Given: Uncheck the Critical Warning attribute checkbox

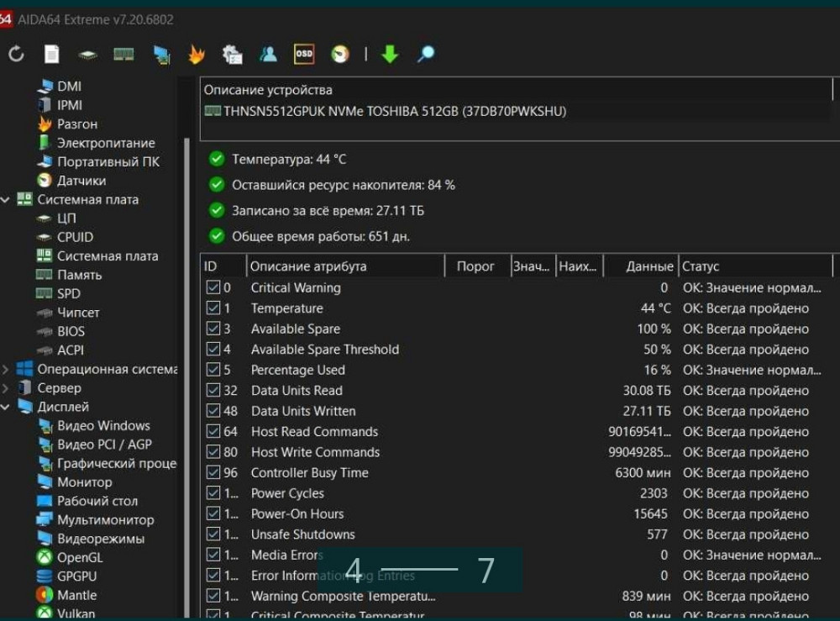Looking at the screenshot, I should coord(213,288).
